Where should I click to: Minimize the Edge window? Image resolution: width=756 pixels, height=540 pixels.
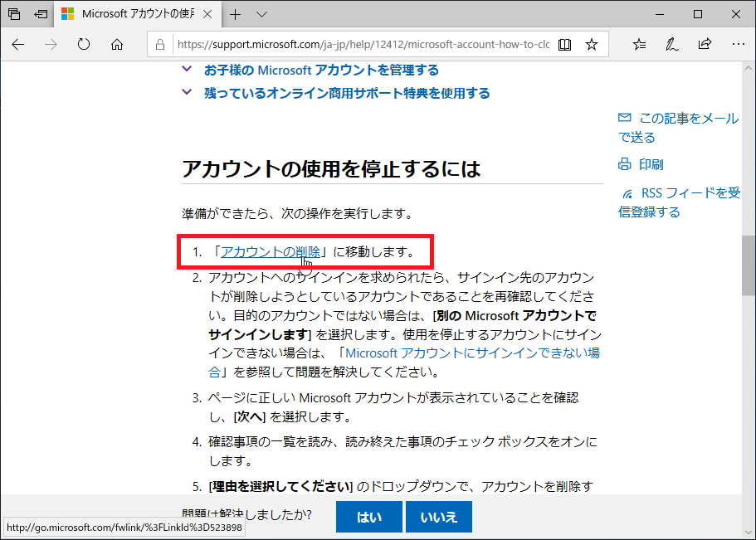click(660, 14)
